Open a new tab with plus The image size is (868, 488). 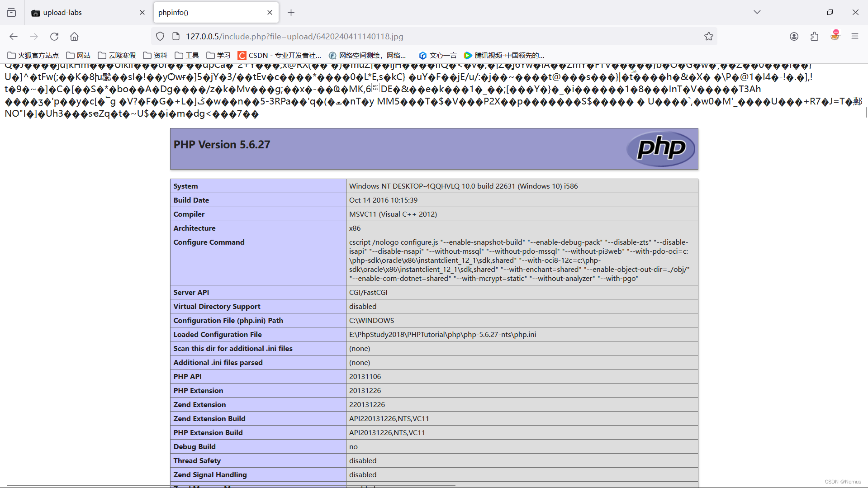(291, 13)
